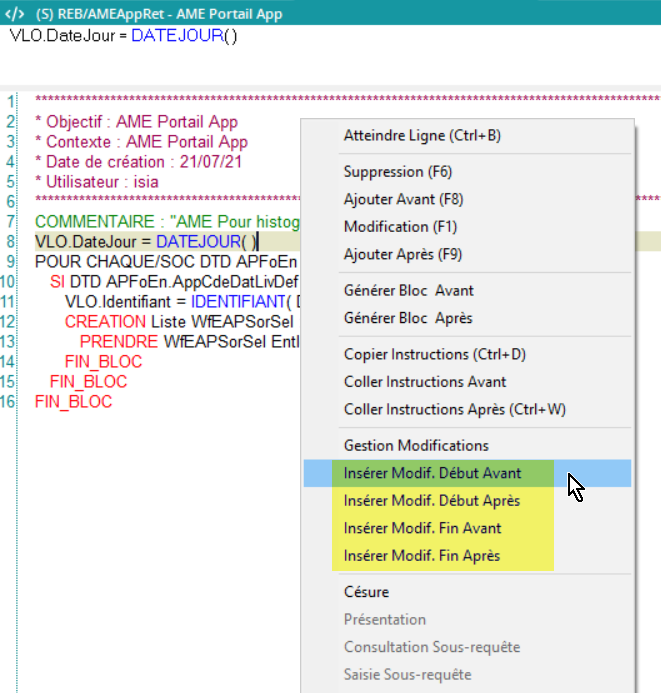
Task: Click 'Générer Bloc Avant' menu entry
Action: tap(408, 290)
